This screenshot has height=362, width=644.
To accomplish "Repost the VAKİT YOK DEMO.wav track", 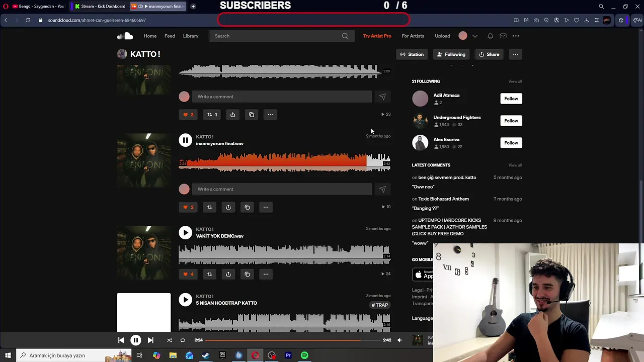I will point(210,274).
